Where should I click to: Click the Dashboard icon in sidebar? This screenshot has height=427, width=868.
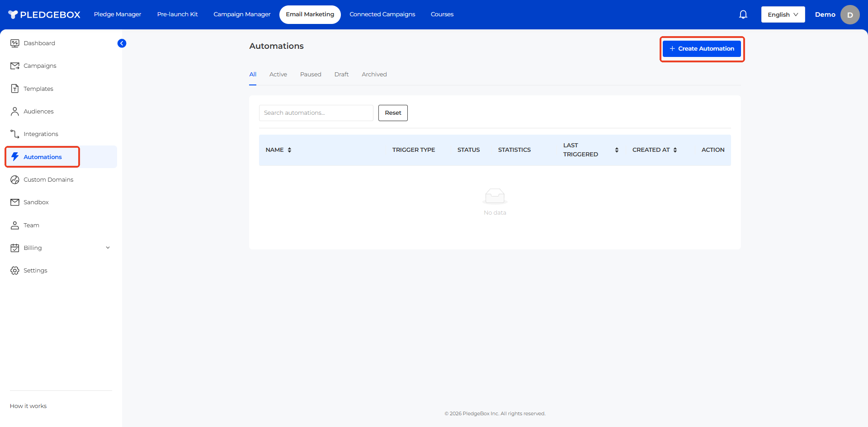[x=15, y=43]
